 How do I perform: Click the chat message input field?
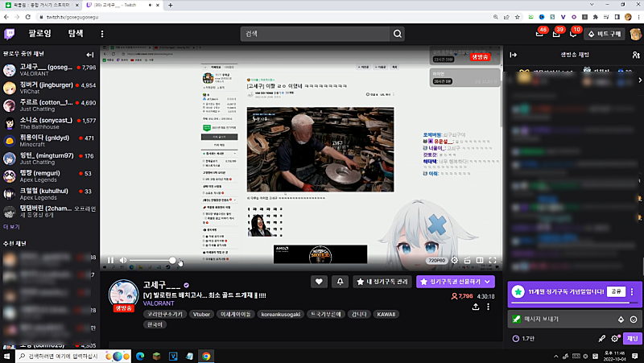(562, 319)
